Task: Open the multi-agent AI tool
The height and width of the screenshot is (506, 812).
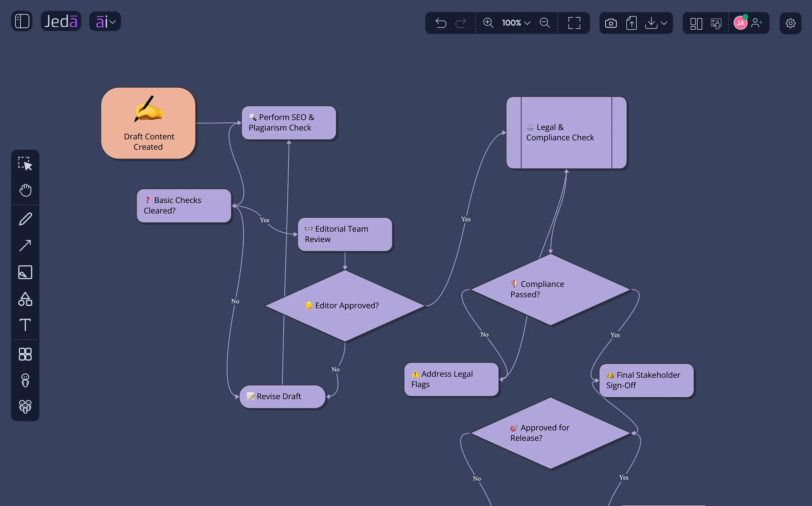Action: coord(25,407)
